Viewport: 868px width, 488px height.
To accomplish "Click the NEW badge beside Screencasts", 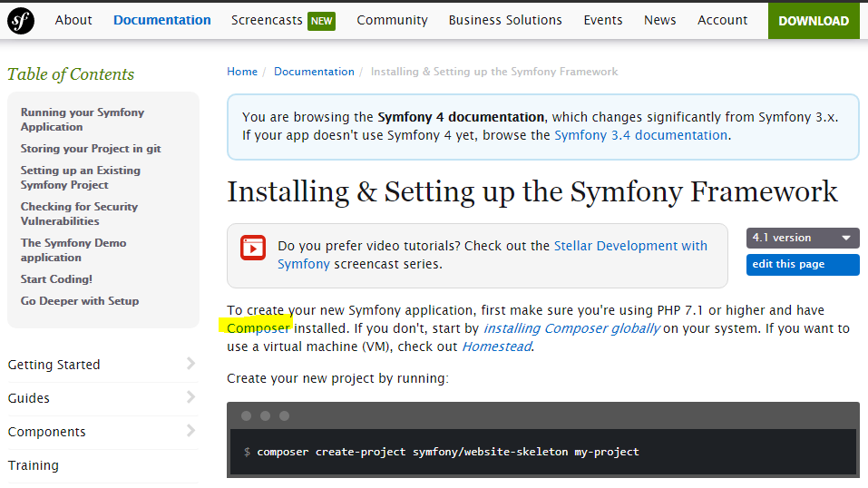I will coord(321,20).
